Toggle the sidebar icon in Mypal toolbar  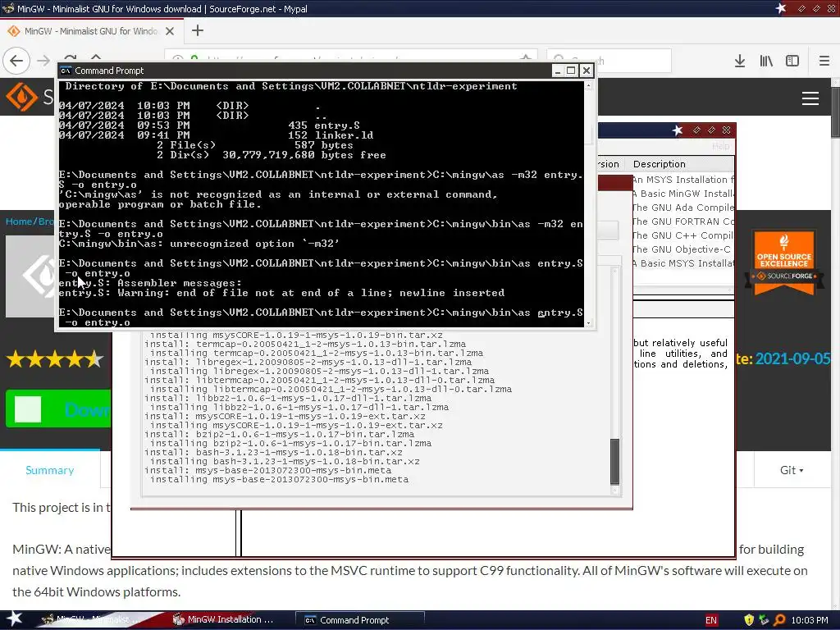point(792,61)
